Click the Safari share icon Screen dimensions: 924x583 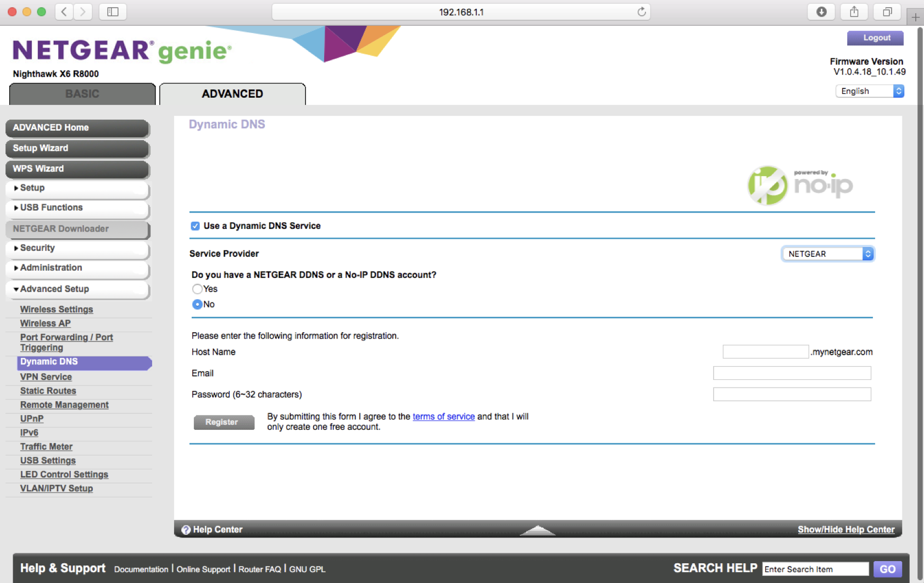click(854, 12)
